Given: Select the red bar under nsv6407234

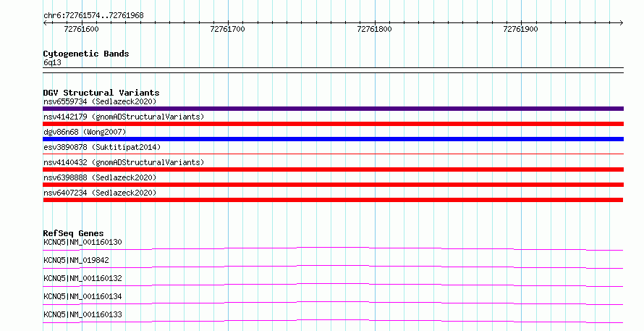Looking at the screenshot, I should 333,200.
